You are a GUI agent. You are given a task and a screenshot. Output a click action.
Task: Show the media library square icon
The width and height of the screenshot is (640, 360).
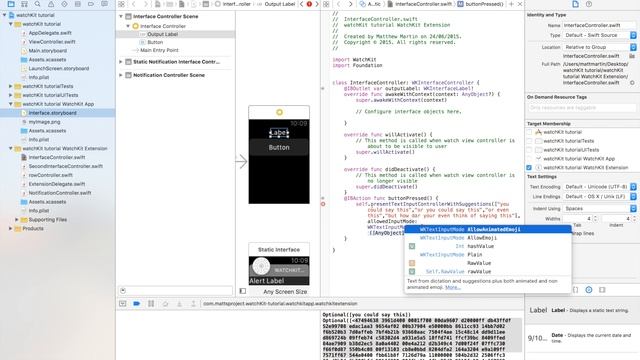(602, 290)
